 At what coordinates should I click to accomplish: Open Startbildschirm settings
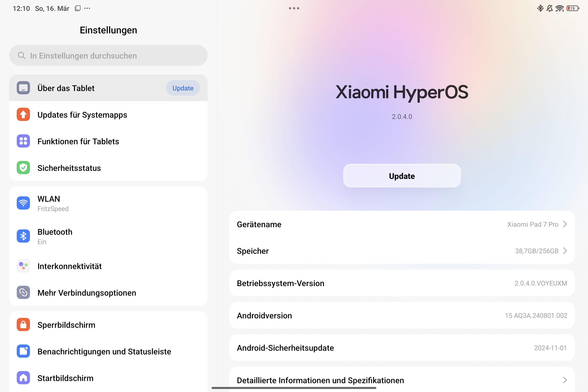(108, 378)
